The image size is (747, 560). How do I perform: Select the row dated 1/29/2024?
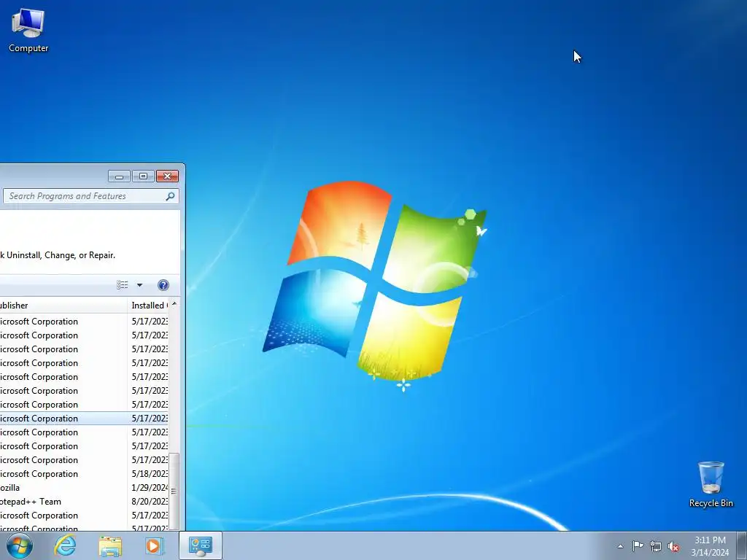tap(84, 488)
